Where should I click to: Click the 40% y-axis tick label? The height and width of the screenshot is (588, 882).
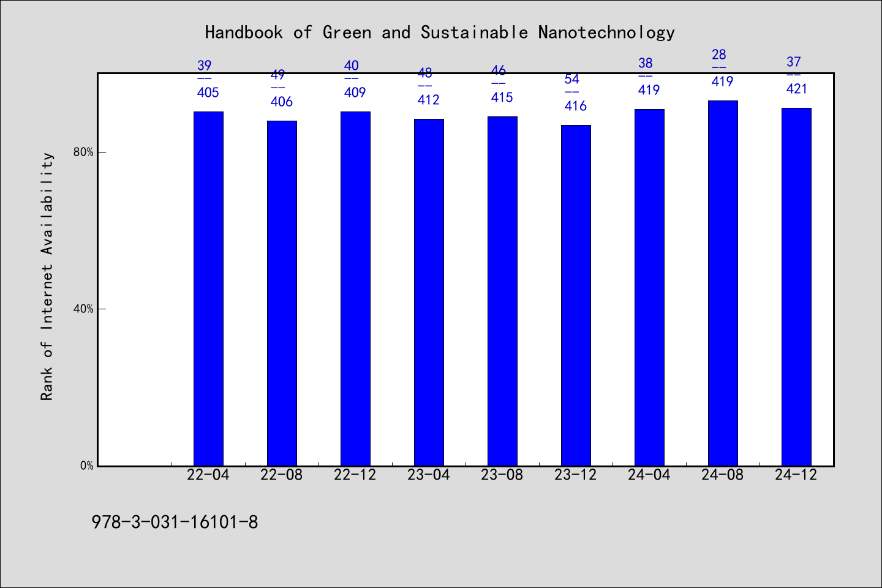83,309
